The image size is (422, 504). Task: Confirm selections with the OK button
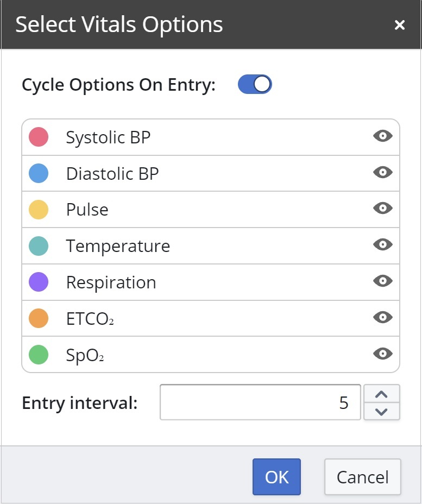tap(276, 477)
